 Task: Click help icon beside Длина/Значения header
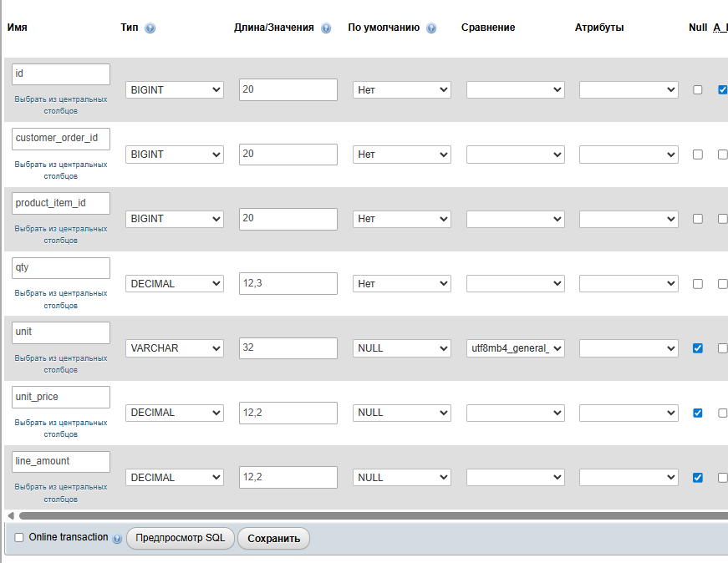click(326, 28)
